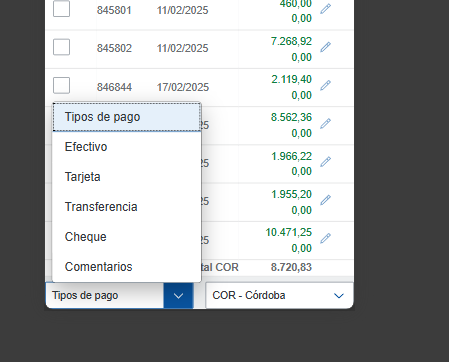Select the checkbox for invoice 846844
Image resolution: width=449 pixels, height=362 pixels.
[62, 85]
